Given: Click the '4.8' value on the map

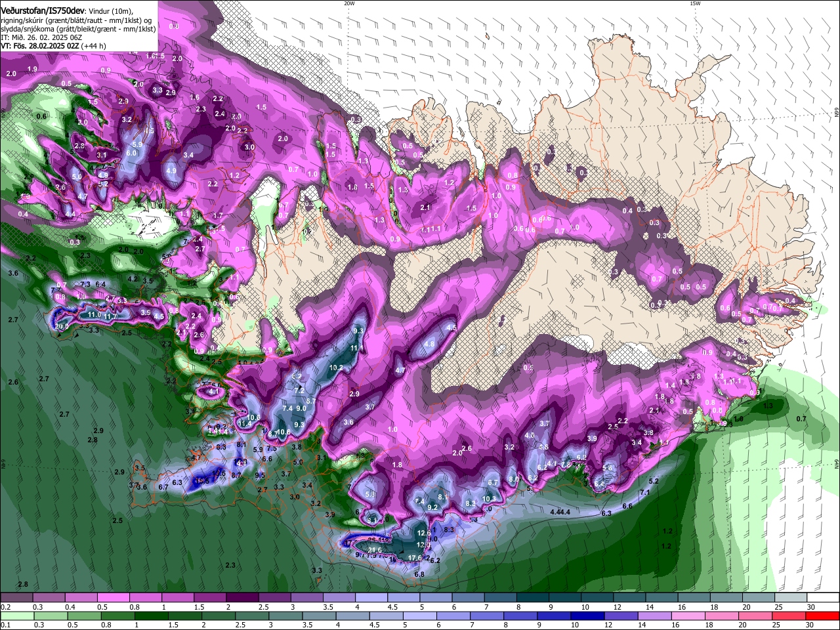Looking at the screenshot, I should (430, 344).
